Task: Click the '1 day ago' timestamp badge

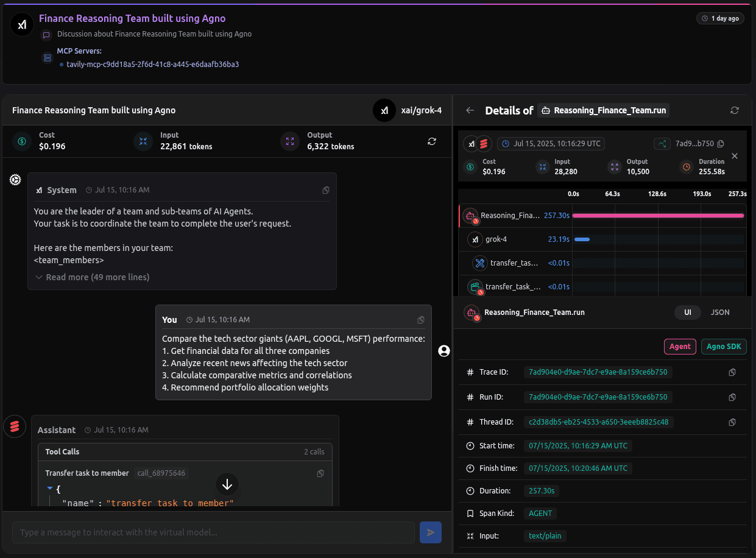Action: 720,18
